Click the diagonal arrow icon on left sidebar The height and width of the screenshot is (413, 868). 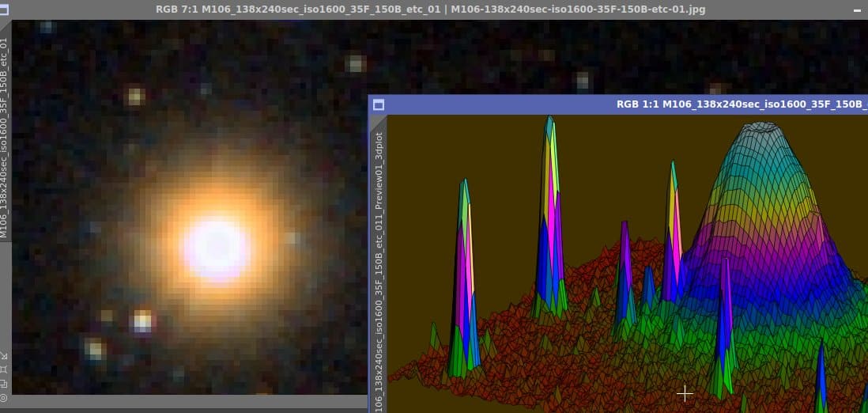coord(4,354)
